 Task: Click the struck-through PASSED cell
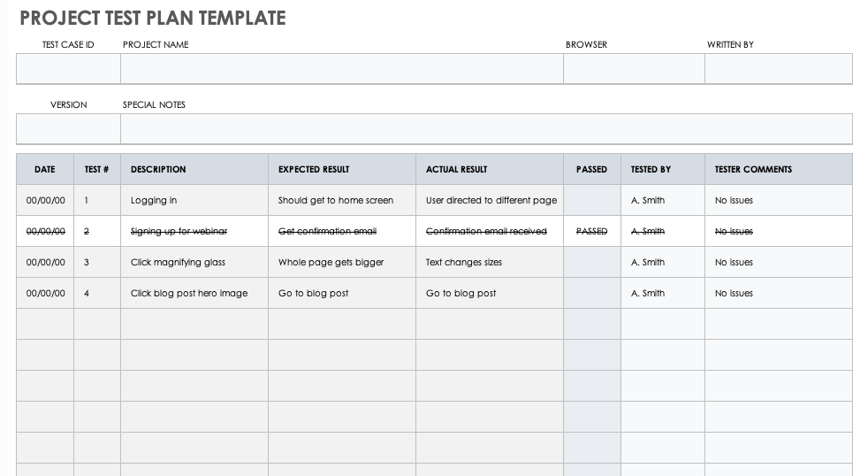tap(591, 231)
